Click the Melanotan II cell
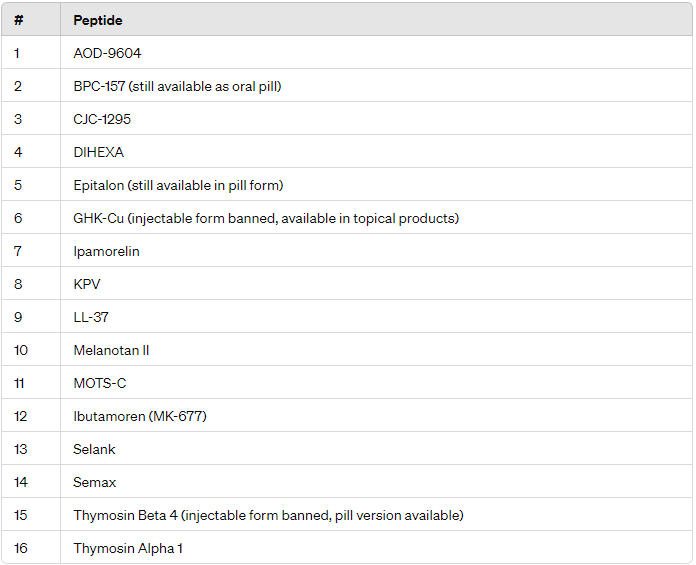696x565 pixels. pos(111,350)
